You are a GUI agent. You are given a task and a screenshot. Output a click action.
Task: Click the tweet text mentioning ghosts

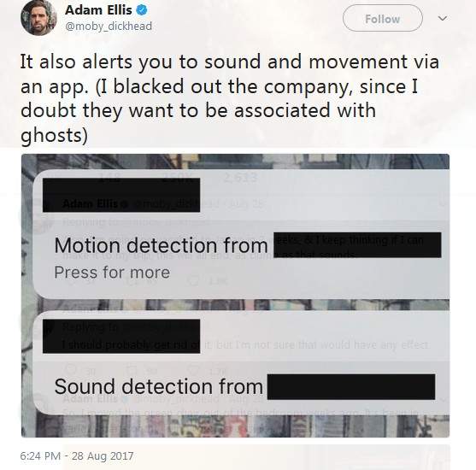tap(230, 98)
